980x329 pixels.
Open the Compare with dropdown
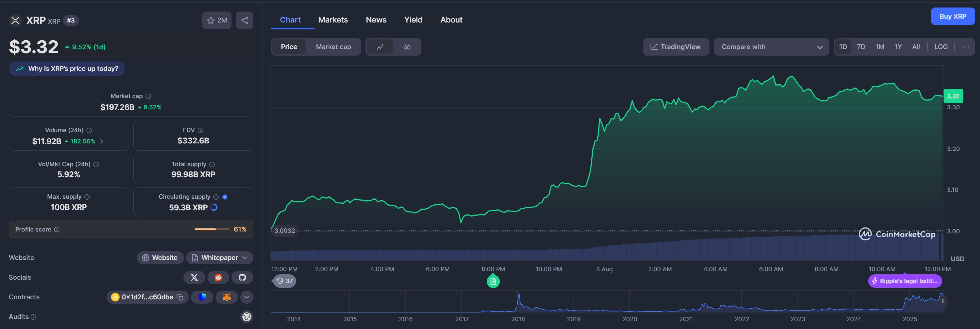[771, 47]
